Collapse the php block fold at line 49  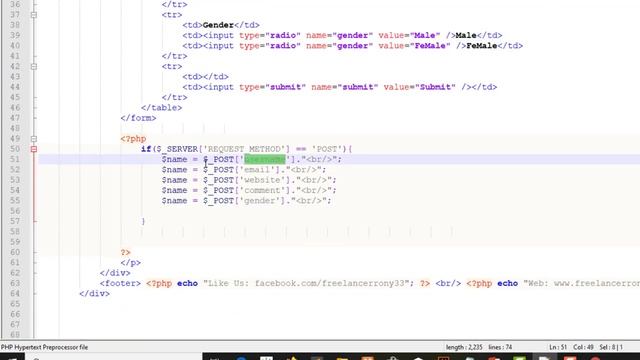(34, 139)
